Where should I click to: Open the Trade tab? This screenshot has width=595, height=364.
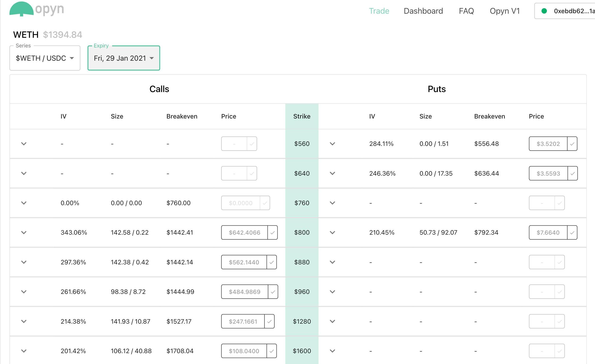[x=379, y=11]
